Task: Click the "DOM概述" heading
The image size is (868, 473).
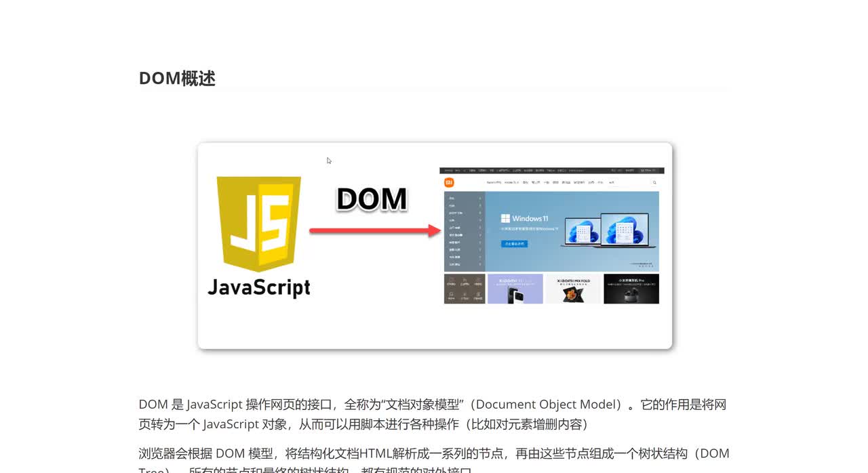Action: click(177, 78)
